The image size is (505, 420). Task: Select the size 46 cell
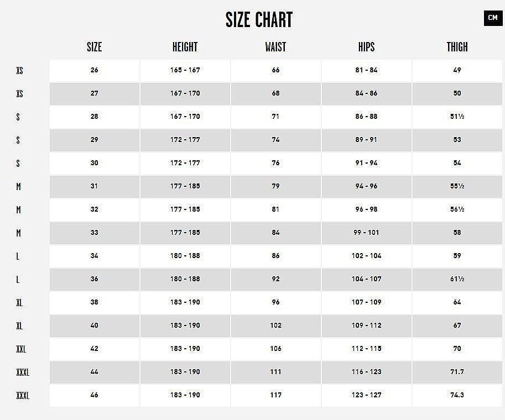pyautogui.click(x=95, y=395)
